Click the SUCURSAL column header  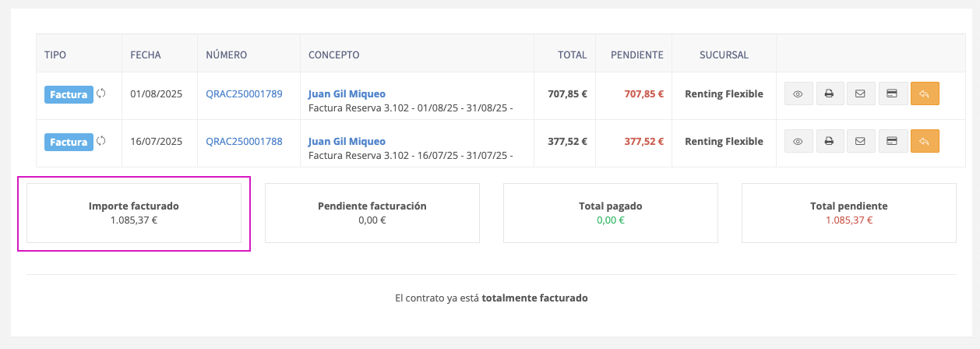tap(724, 55)
